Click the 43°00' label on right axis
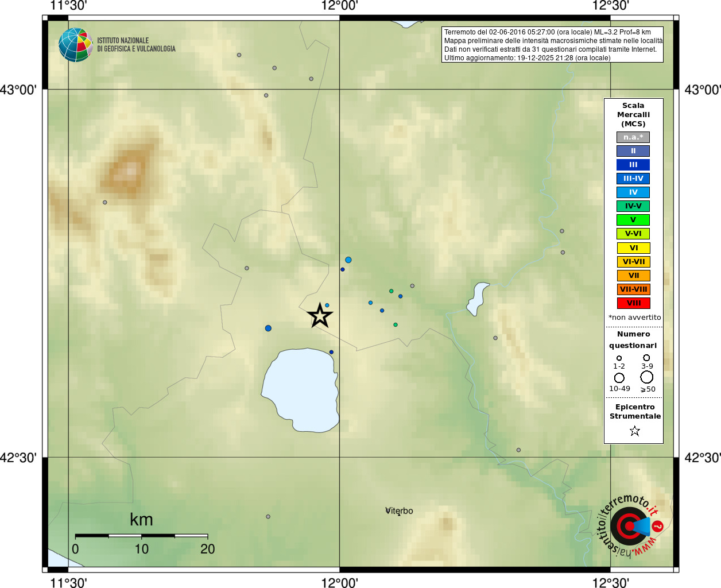 click(x=703, y=90)
